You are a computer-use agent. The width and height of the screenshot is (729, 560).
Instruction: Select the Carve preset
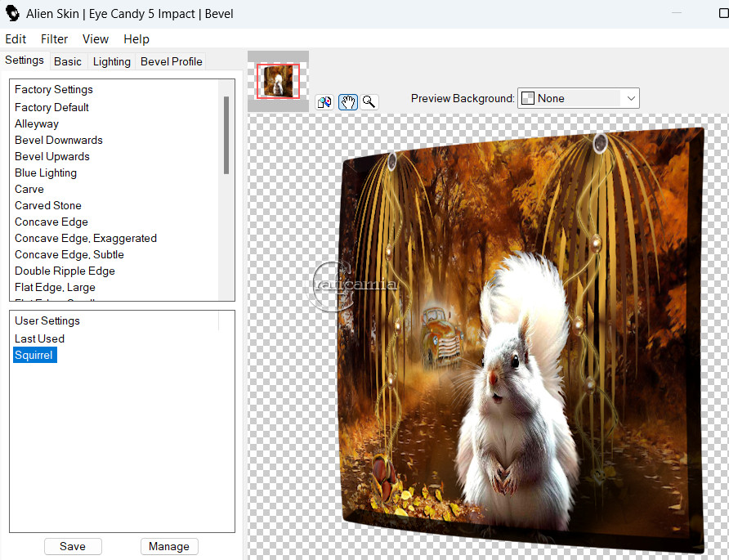tap(29, 190)
